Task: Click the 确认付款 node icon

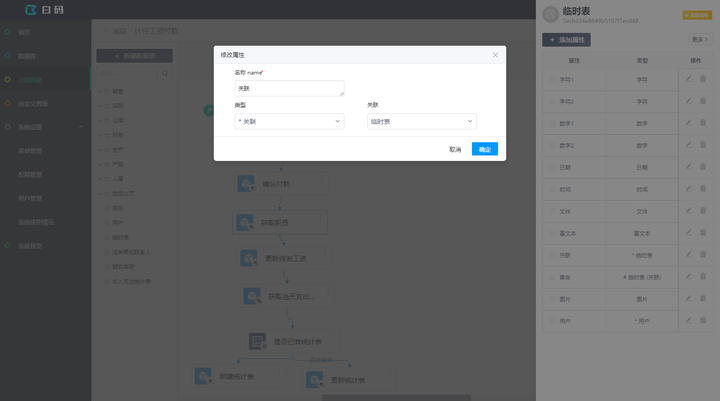Action: click(x=246, y=184)
